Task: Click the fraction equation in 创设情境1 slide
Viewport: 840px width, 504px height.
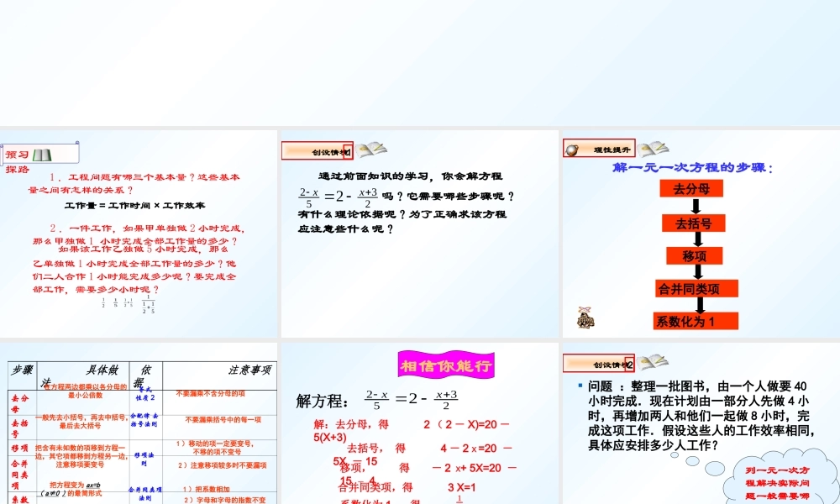Action: tap(339, 197)
